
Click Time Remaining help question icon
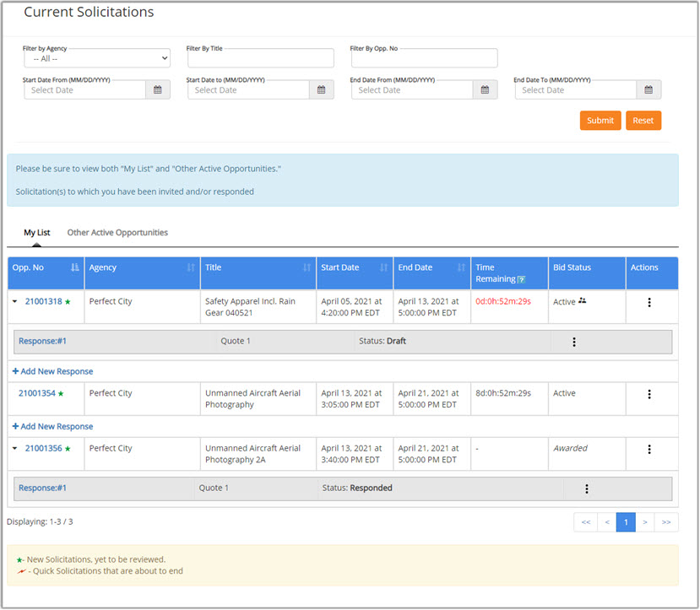[522, 279]
